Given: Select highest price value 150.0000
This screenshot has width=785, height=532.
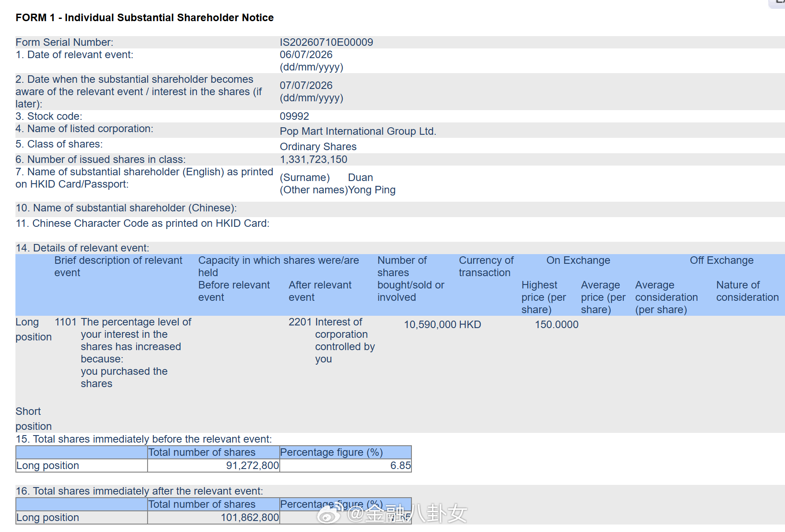Looking at the screenshot, I should point(556,325).
